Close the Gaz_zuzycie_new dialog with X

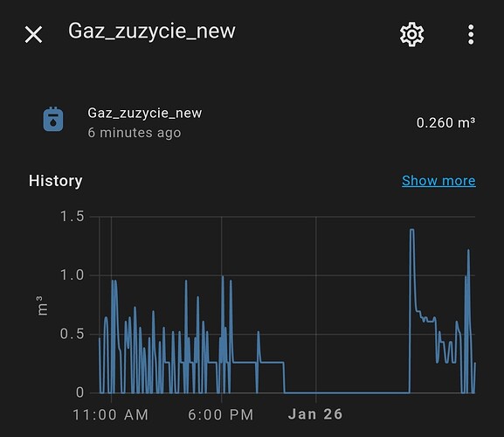(x=33, y=34)
